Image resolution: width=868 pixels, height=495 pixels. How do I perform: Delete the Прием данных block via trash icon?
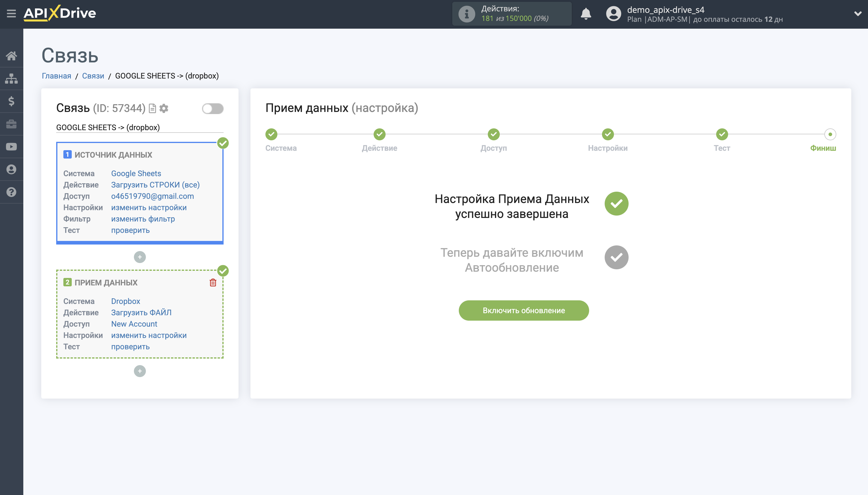pyautogui.click(x=213, y=282)
